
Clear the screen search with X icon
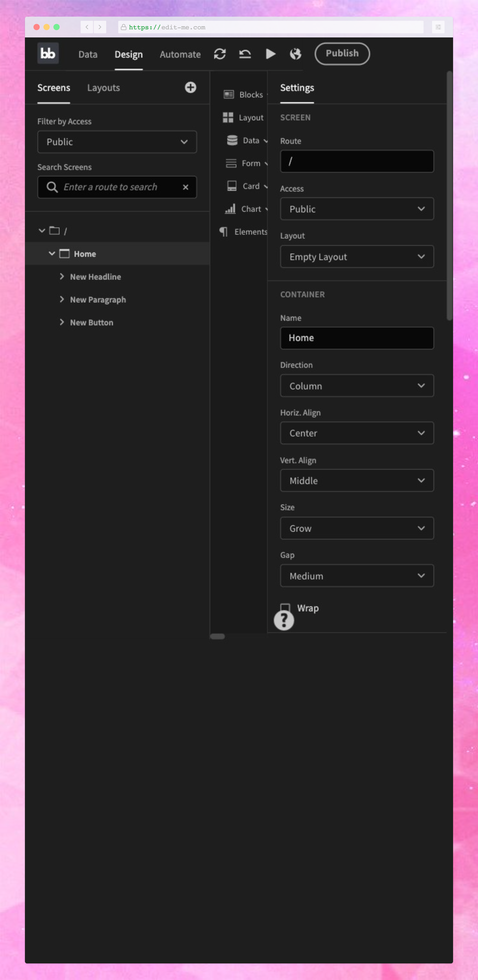[x=186, y=187]
